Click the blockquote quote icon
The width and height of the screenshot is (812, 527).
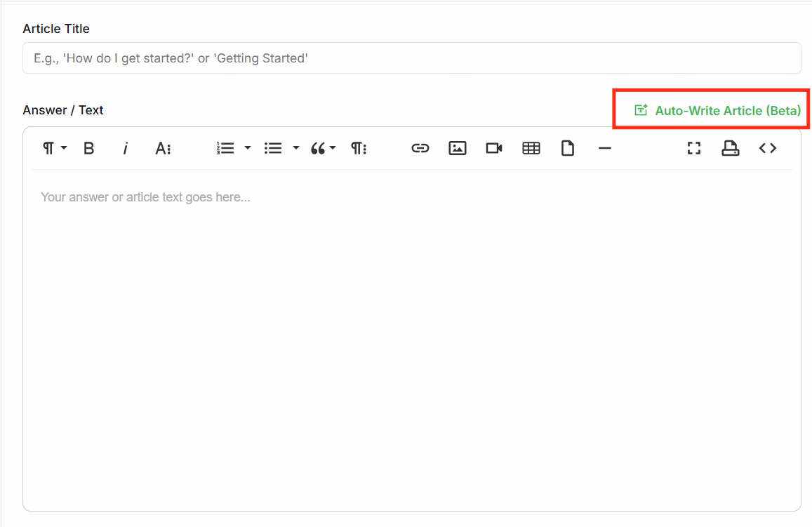point(318,149)
